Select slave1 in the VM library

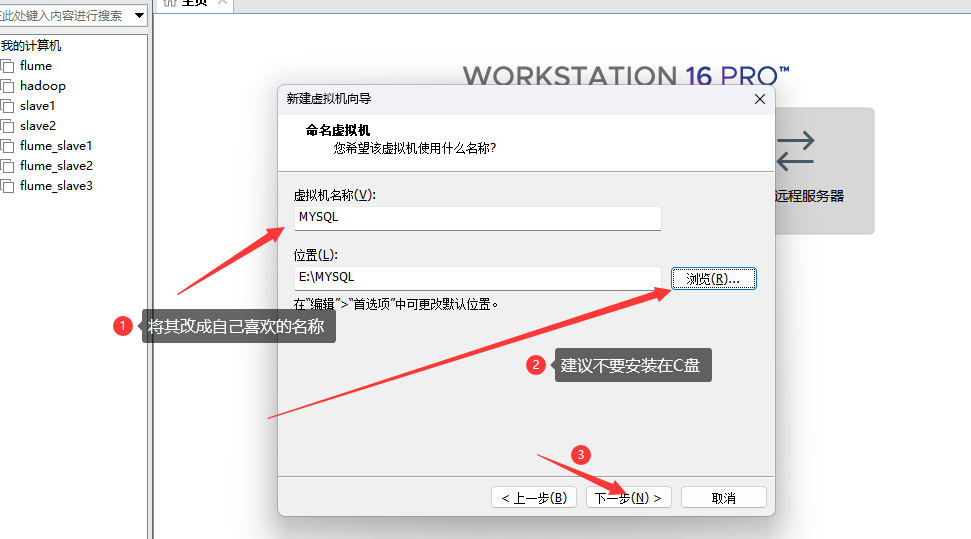[37, 106]
